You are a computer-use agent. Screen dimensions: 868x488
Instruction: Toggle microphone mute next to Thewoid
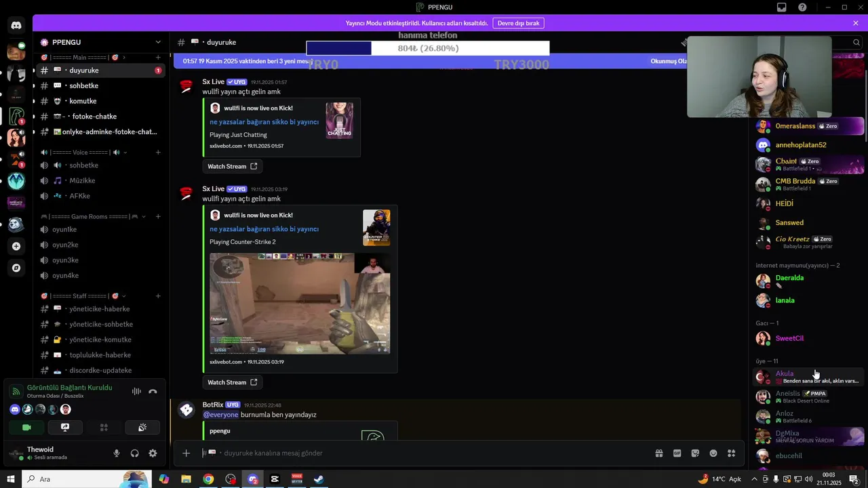tap(117, 453)
